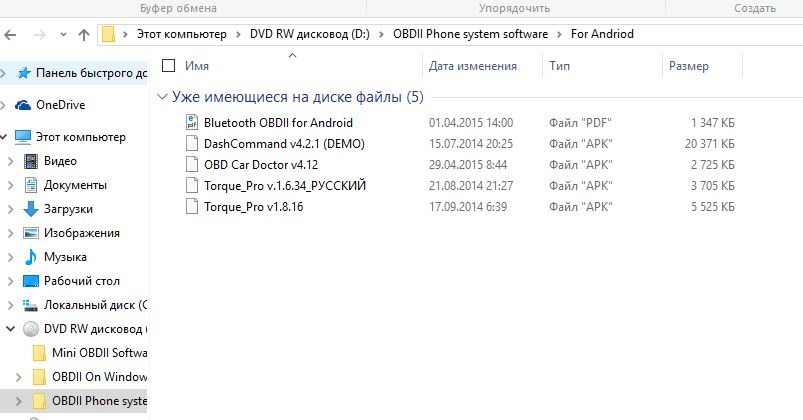803x420 pixels.
Task: Toggle the select-all checkbox in header
Action: [168, 66]
